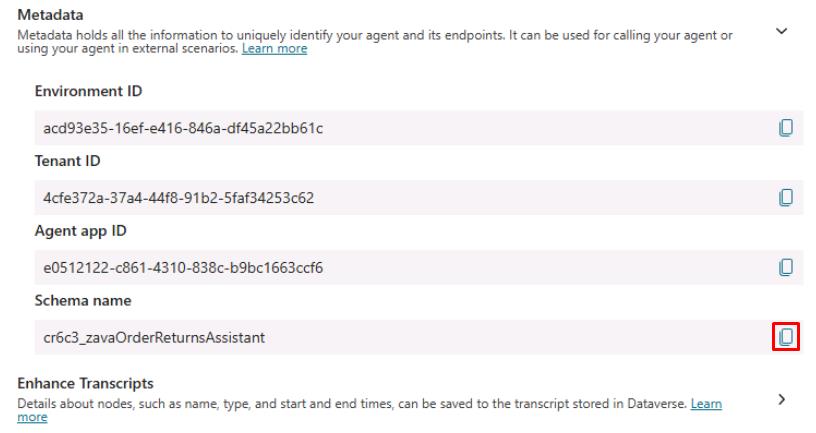Click the Metadata description paragraph

[x=375, y=42]
